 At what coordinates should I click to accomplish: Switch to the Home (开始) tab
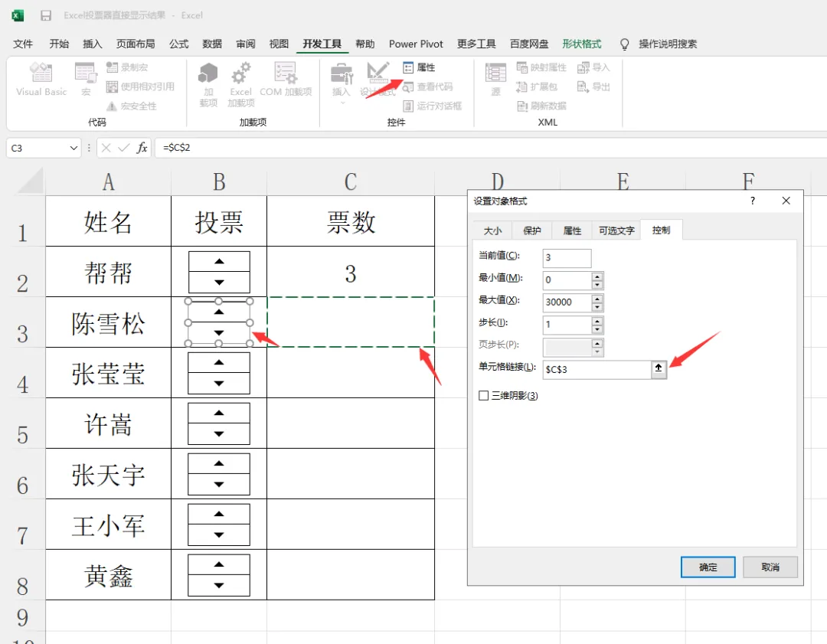click(59, 44)
